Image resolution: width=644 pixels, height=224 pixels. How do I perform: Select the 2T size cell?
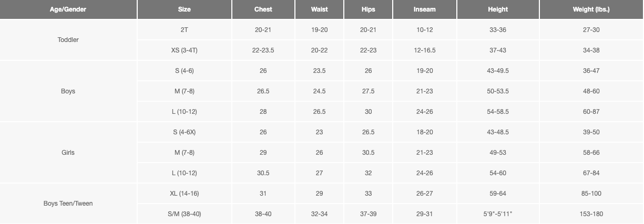185,30
